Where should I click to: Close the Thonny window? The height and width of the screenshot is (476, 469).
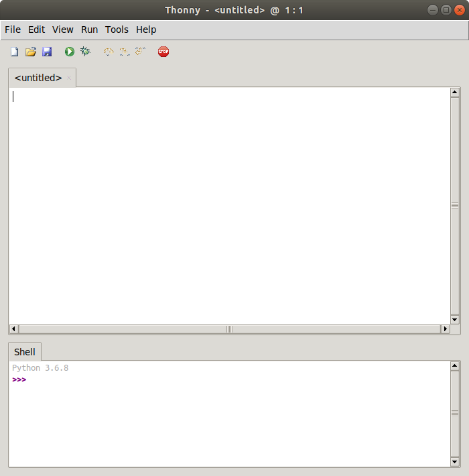460,10
